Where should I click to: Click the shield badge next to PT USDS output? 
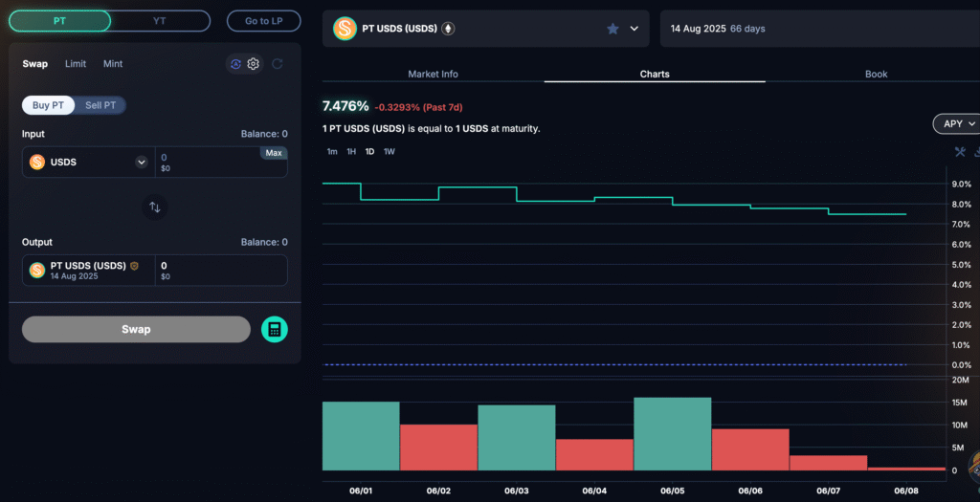tap(134, 266)
